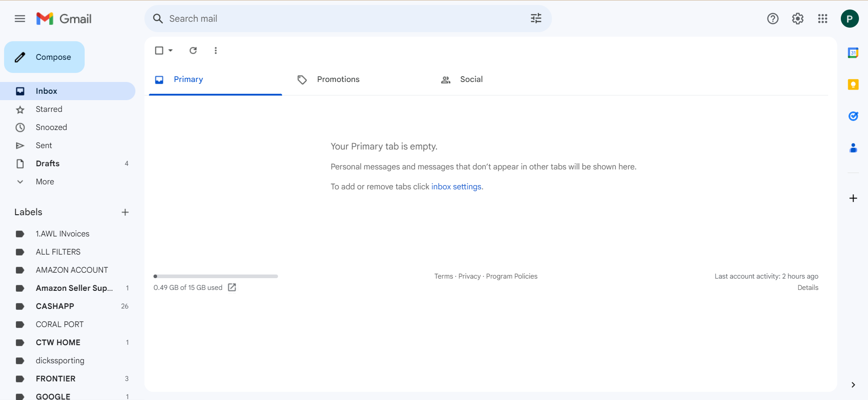Switch to the Primary tab
Viewport: 868px width, 400px height.
pos(216,80)
